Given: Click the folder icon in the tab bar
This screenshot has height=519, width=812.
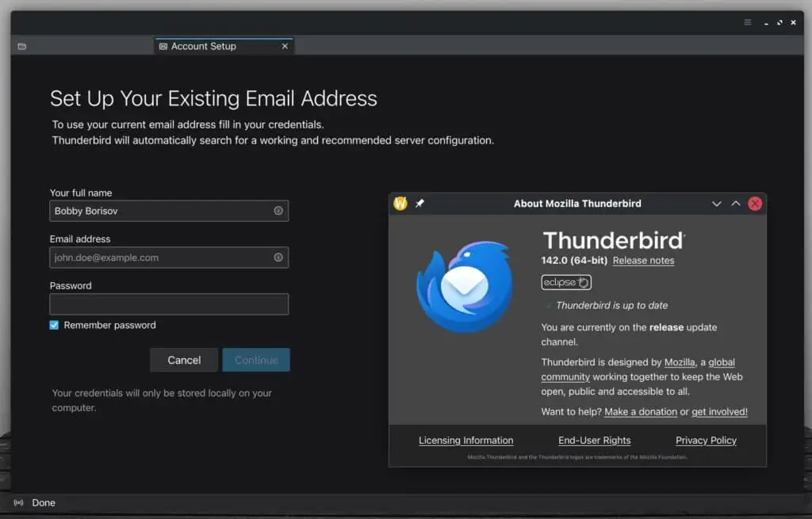Looking at the screenshot, I should coord(22,47).
